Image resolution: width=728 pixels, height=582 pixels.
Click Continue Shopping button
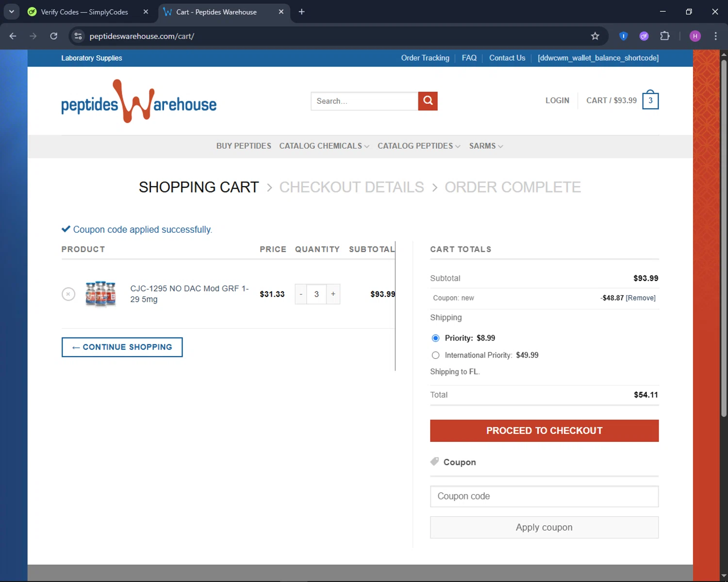(x=122, y=347)
